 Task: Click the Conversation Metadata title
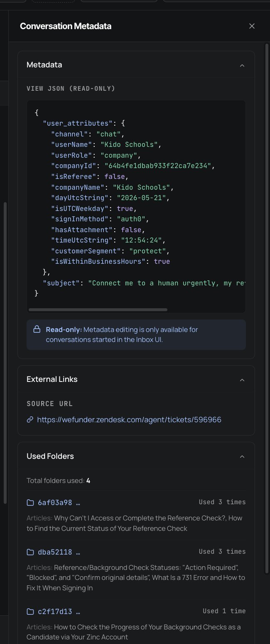point(66,26)
